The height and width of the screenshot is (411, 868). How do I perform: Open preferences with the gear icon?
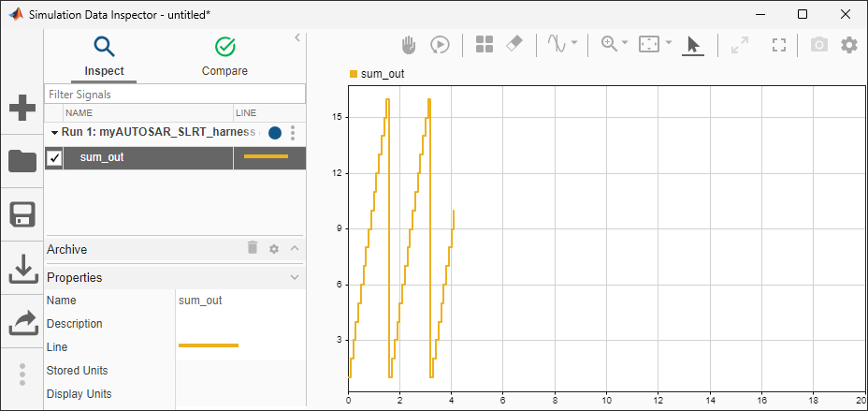(x=848, y=44)
